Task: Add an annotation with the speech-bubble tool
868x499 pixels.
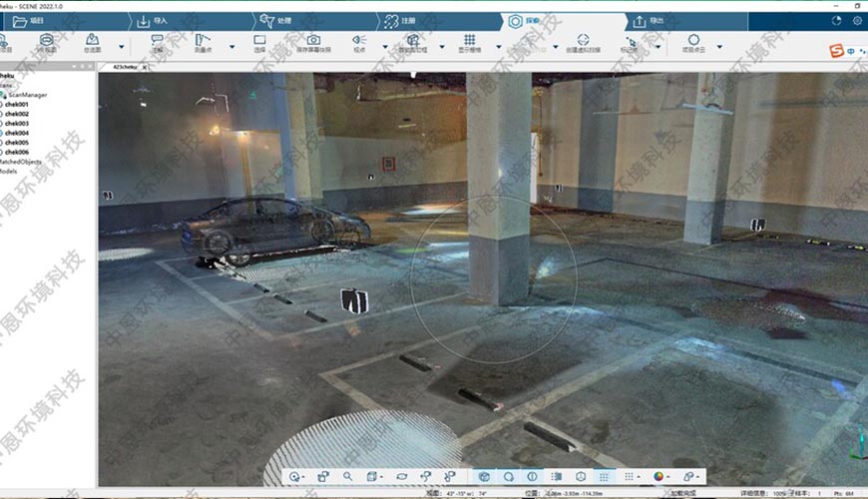Action: 158,43
